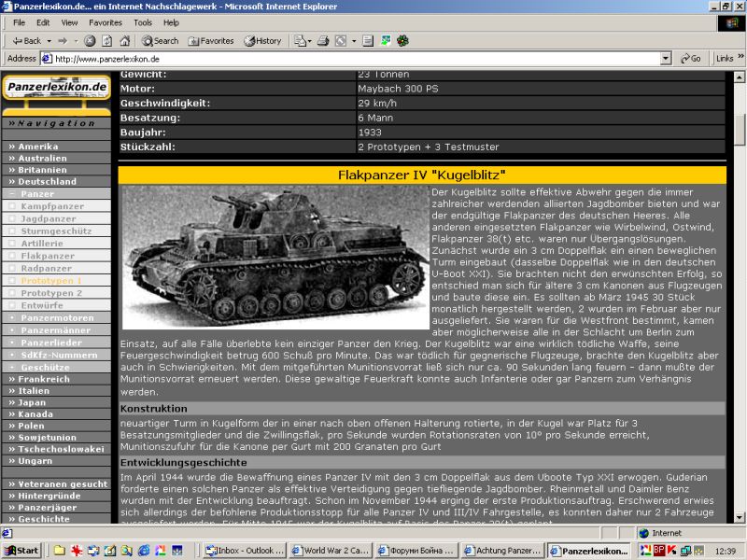Open the Windows Start menu
The height and width of the screenshot is (560, 747).
(21, 550)
